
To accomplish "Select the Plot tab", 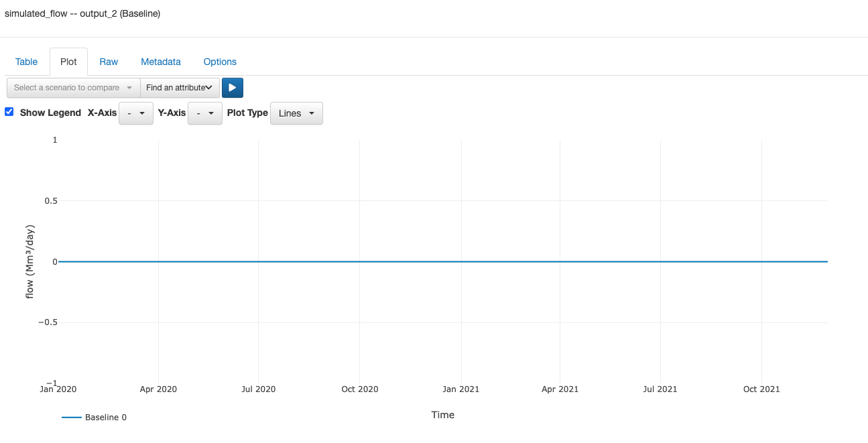I will click(x=68, y=62).
